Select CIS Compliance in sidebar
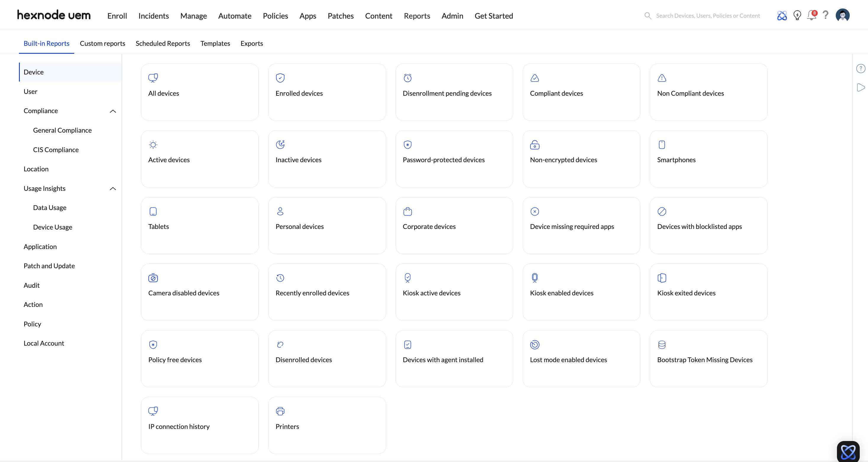 [x=56, y=150]
